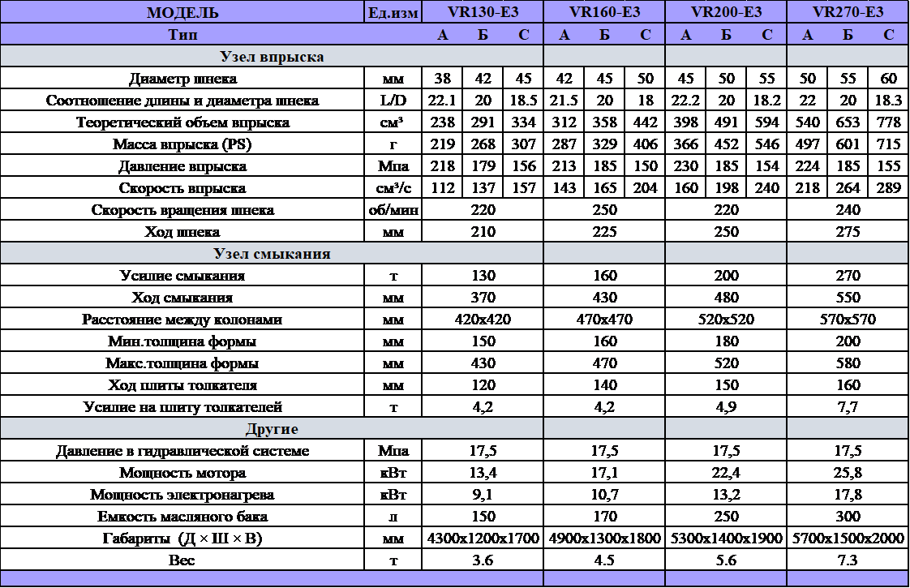Select the VR160-E3 model header
The image size is (910, 588).
click(x=604, y=12)
